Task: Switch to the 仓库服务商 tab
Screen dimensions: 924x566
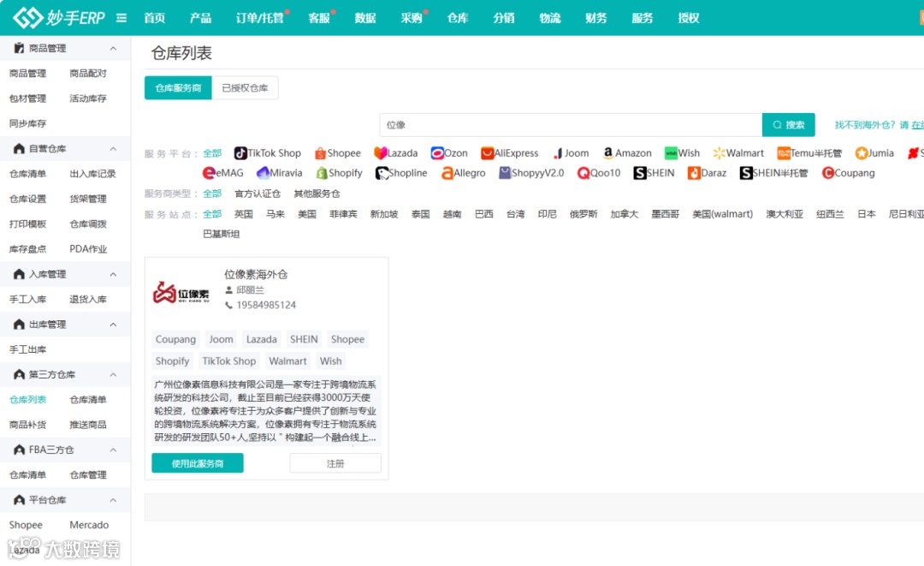Action: pyautogui.click(x=178, y=88)
